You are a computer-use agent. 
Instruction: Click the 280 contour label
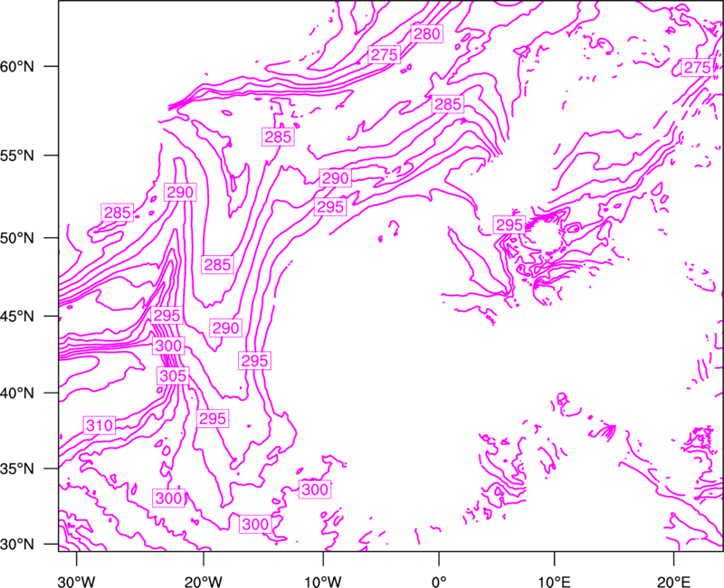(x=427, y=34)
